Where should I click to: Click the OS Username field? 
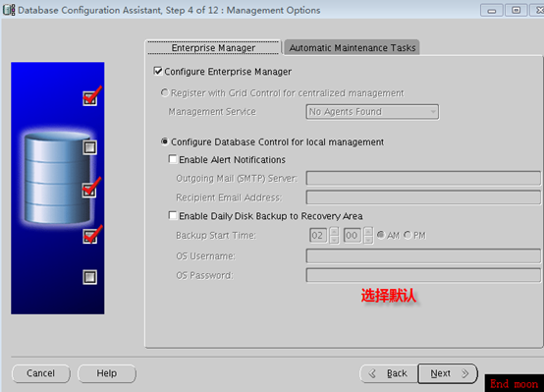(423, 255)
